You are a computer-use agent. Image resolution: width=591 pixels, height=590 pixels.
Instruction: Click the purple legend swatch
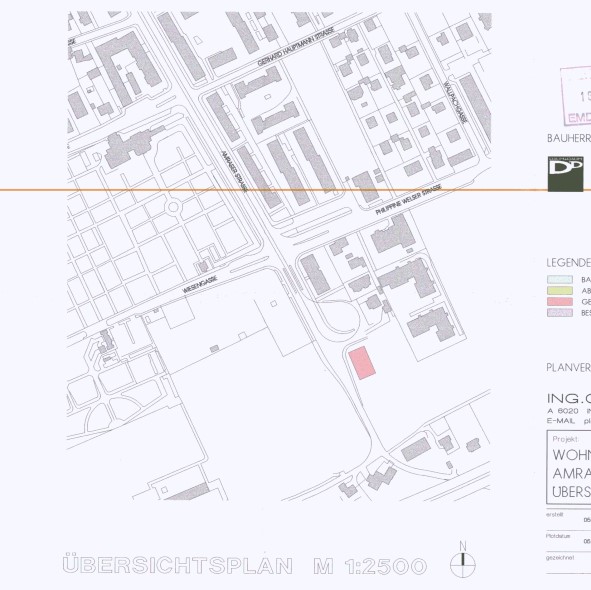click(560, 313)
